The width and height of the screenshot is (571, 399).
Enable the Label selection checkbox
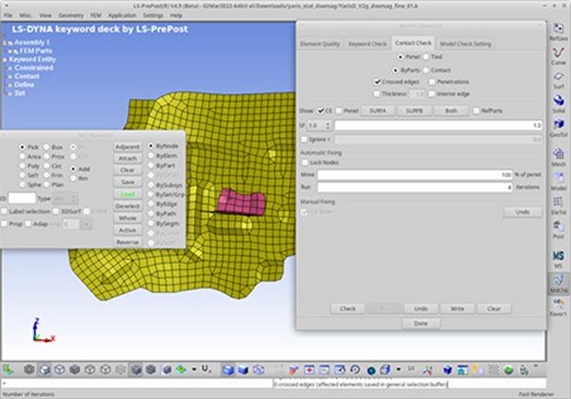(x=4, y=211)
